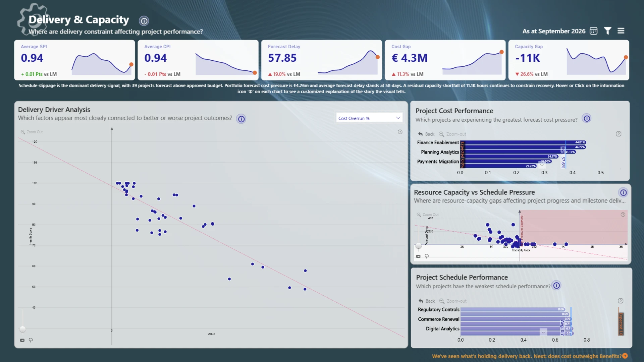Select the Average SPI KPI card

[74, 60]
